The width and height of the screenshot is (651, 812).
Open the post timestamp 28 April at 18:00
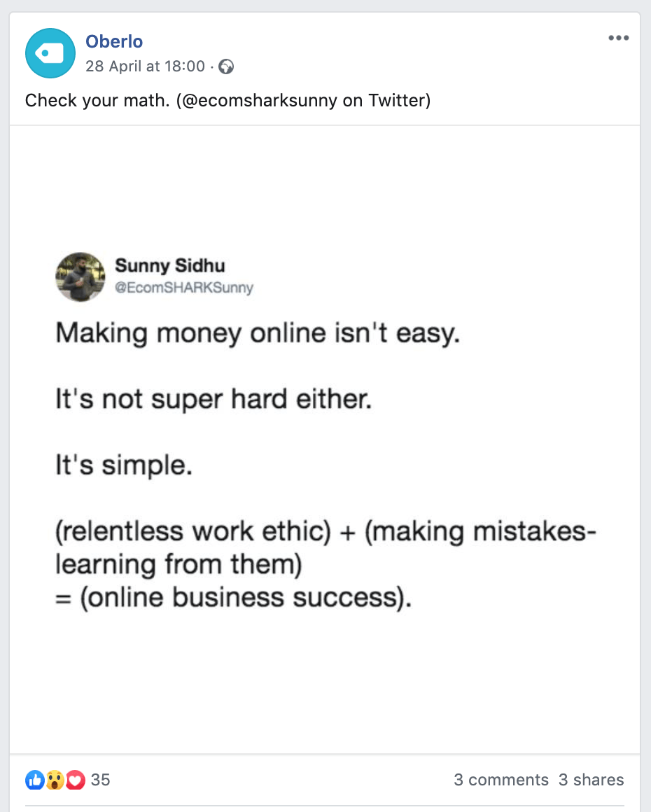click(145, 66)
